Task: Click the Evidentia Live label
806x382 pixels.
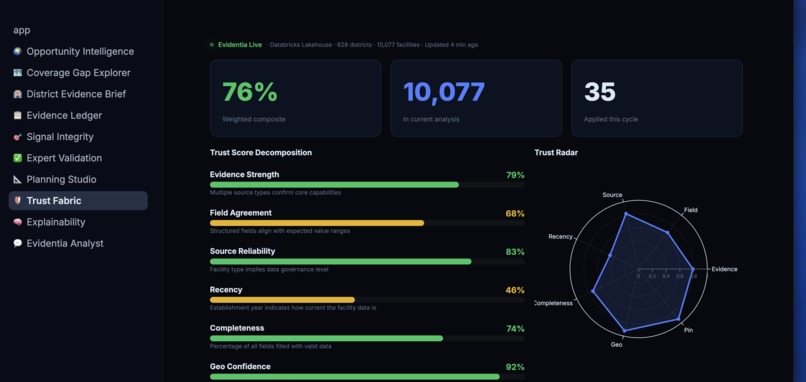Action: pos(240,45)
